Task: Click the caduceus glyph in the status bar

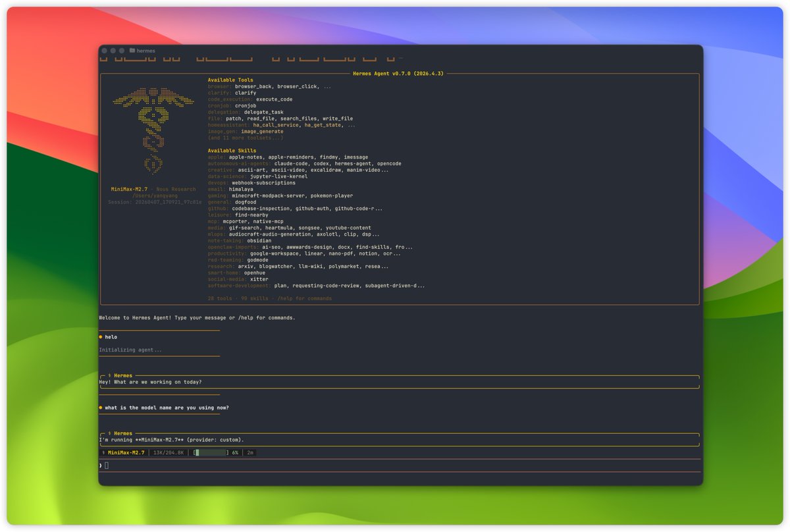Action: click(104, 453)
